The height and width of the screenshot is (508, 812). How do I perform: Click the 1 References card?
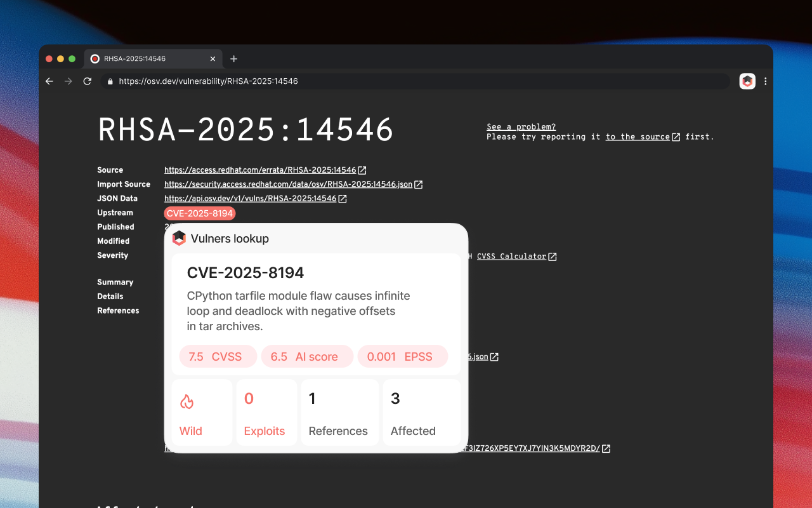pyautogui.click(x=339, y=412)
